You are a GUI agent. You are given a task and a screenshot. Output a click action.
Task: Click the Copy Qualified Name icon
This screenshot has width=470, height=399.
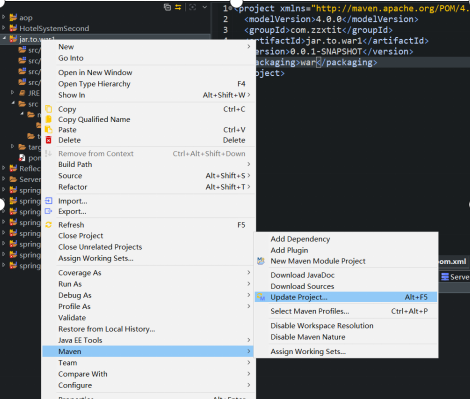click(x=49, y=119)
